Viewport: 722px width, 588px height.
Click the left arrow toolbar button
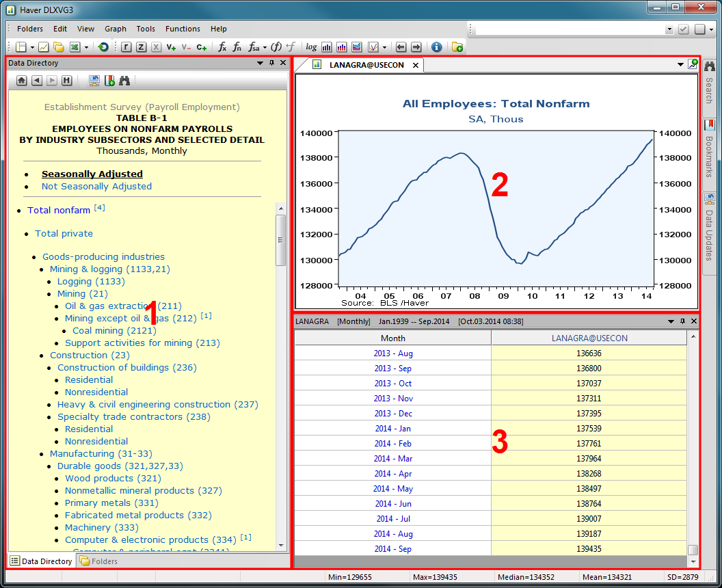(401, 47)
